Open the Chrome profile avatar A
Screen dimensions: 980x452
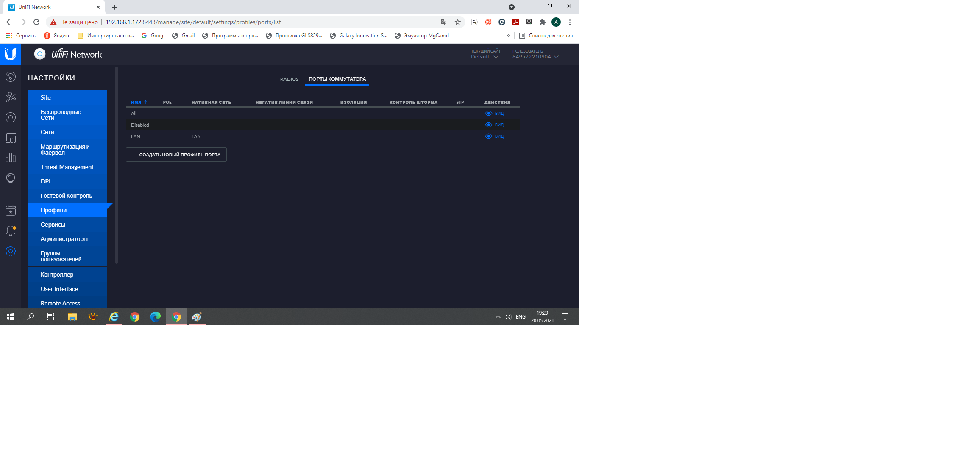coord(556,22)
